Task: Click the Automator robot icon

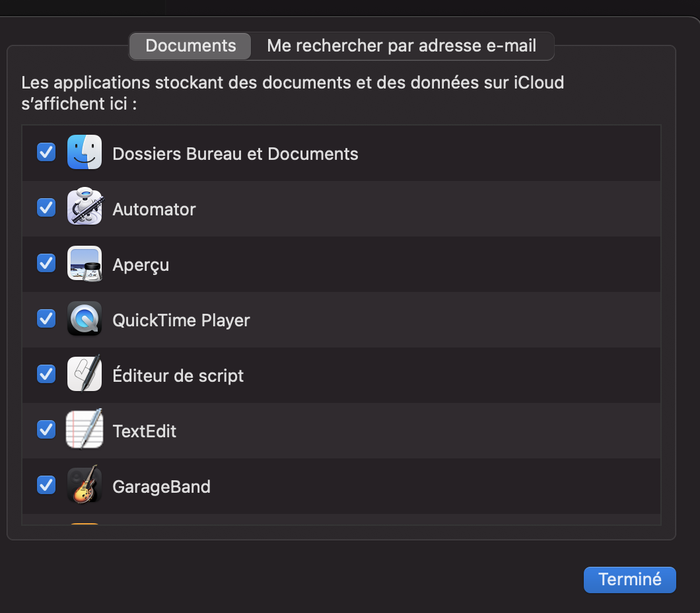Action: [x=85, y=208]
